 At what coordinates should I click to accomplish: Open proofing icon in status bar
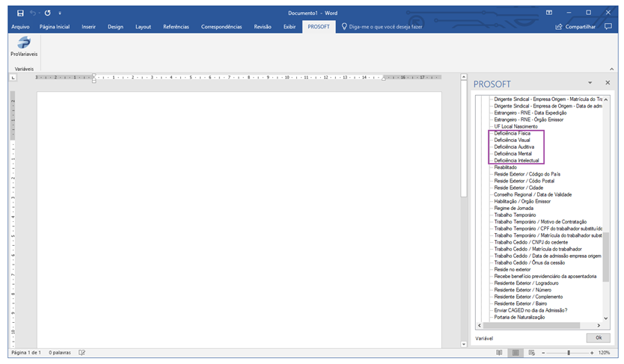pos(82,353)
